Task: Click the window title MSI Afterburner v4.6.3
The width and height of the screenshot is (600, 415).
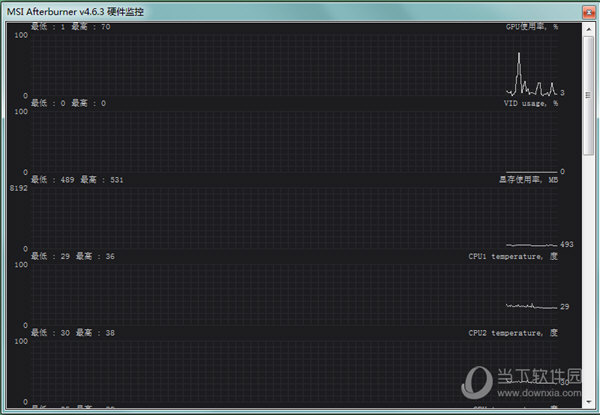Action: 75,12
